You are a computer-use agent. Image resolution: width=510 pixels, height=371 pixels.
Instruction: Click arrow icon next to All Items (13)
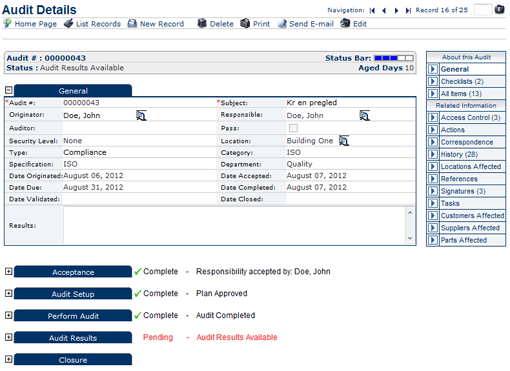click(433, 94)
